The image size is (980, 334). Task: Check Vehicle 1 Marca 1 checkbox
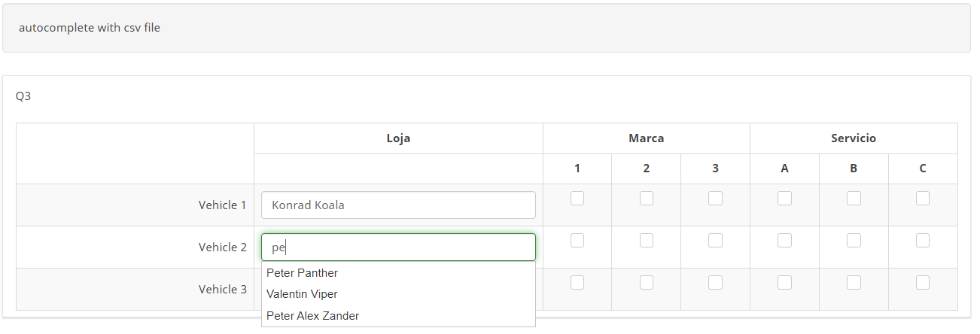pos(577,199)
